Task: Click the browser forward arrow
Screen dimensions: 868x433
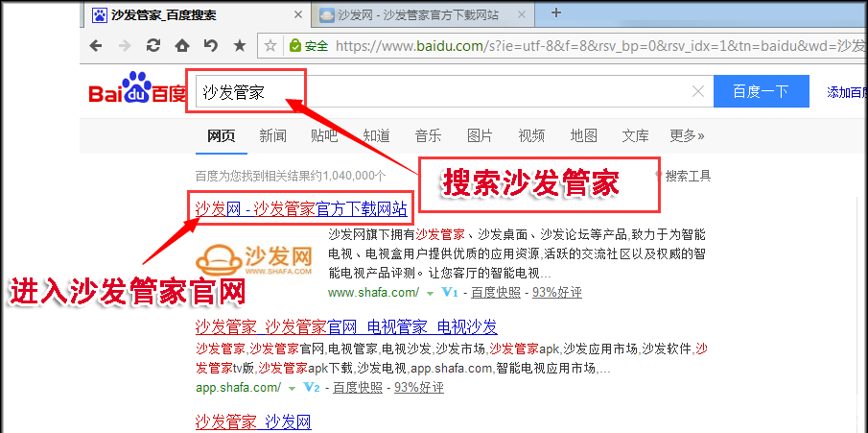Action: pyautogui.click(x=125, y=46)
